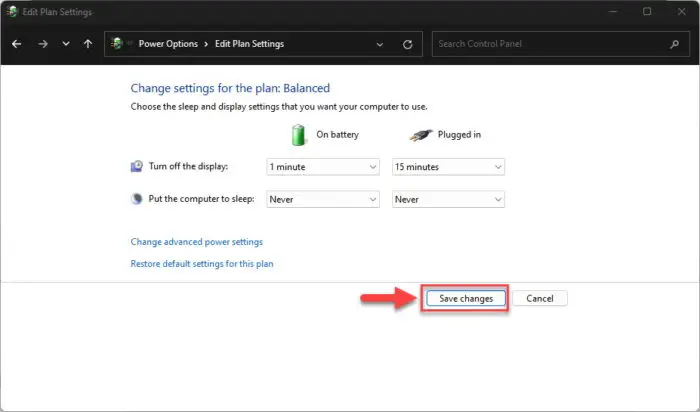The height and width of the screenshot is (412, 700).
Task: Click the power plug icon
Action: tap(421, 135)
